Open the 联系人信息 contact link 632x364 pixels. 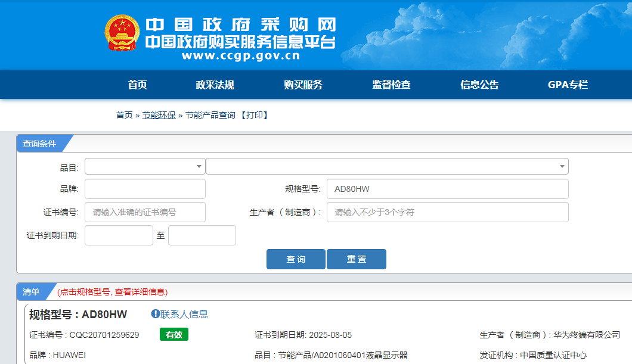[184, 314]
